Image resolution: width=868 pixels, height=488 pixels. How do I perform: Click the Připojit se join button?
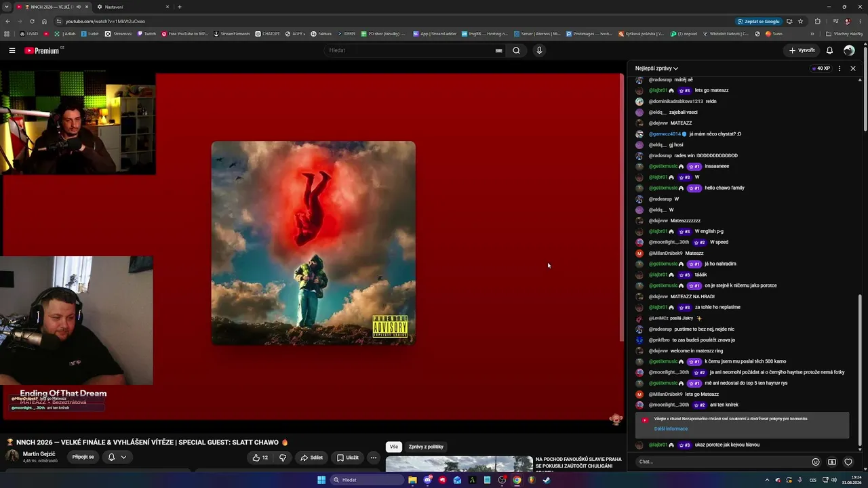[83, 457]
